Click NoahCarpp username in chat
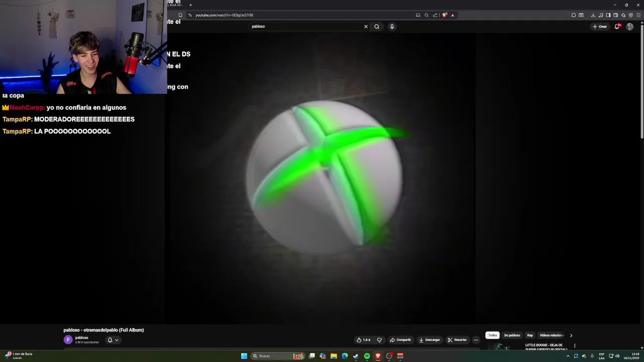Screen dimensions: 644x362 click(27, 108)
